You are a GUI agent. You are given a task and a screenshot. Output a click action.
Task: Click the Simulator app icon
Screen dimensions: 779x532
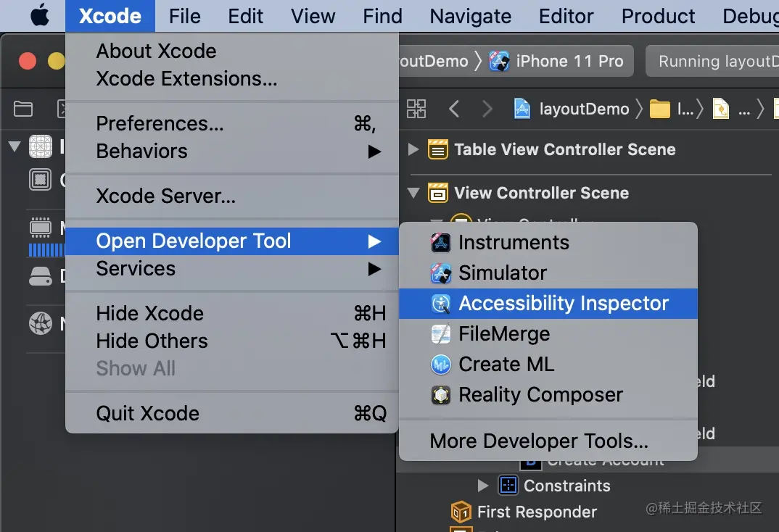coord(441,273)
